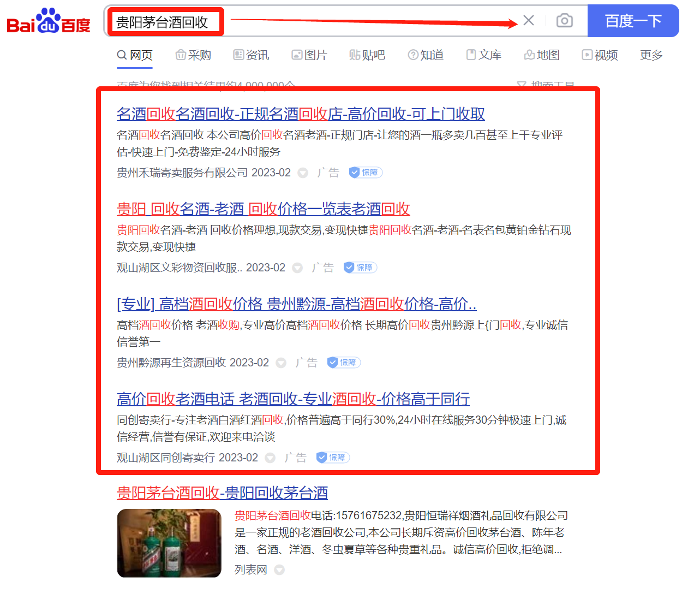This screenshot has height=593, width=700.
Task: Open the 图片 tab
Action: tap(309, 55)
